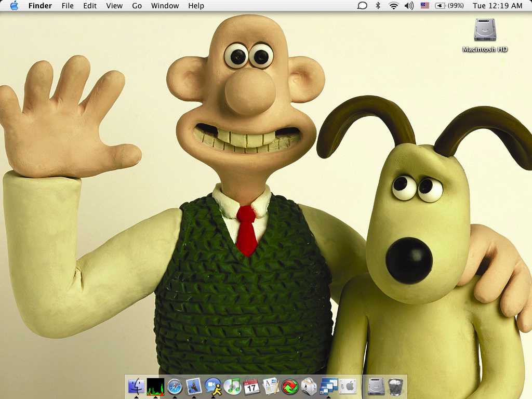
Task: Open the US flag input menu
Action: 425,6
